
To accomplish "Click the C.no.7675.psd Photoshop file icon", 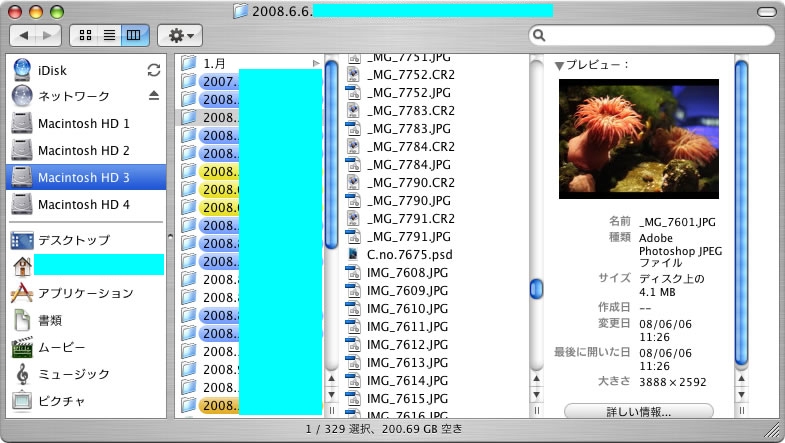I will click(x=353, y=254).
